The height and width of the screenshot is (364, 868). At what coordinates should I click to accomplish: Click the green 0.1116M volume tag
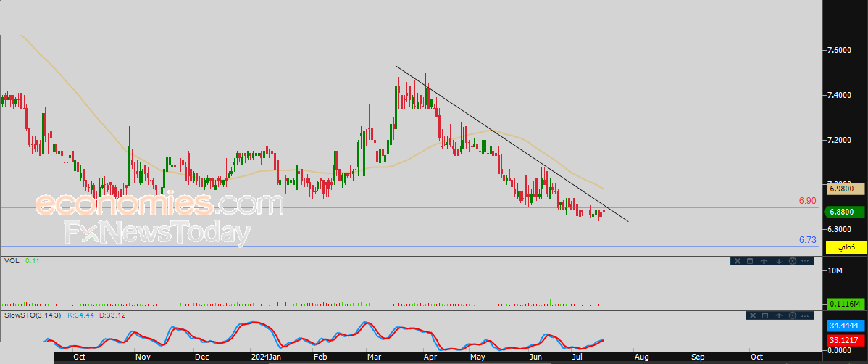click(846, 304)
